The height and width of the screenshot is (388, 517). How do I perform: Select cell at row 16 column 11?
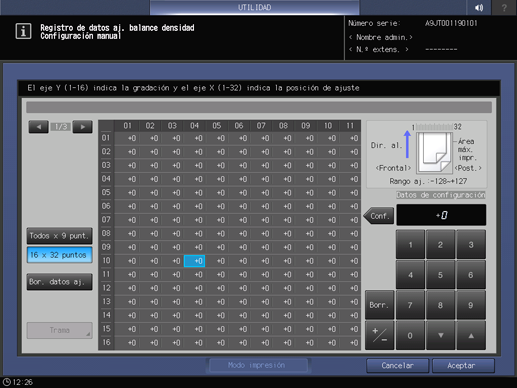pos(350,343)
